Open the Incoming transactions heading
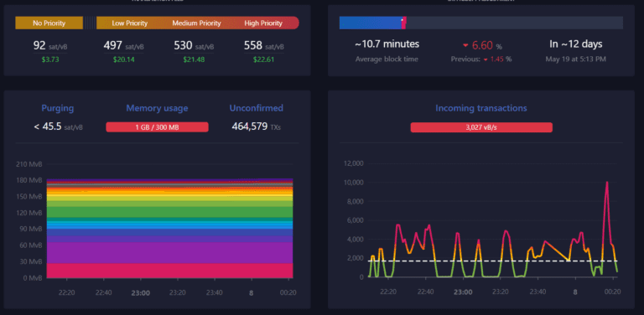The height and width of the screenshot is (315, 644). click(x=481, y=108)
